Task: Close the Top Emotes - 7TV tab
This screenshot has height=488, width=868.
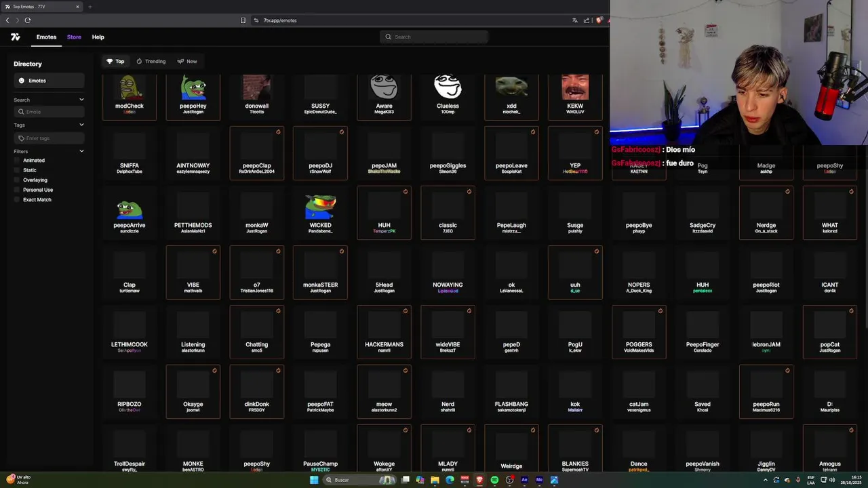Action: pos(77,7)
